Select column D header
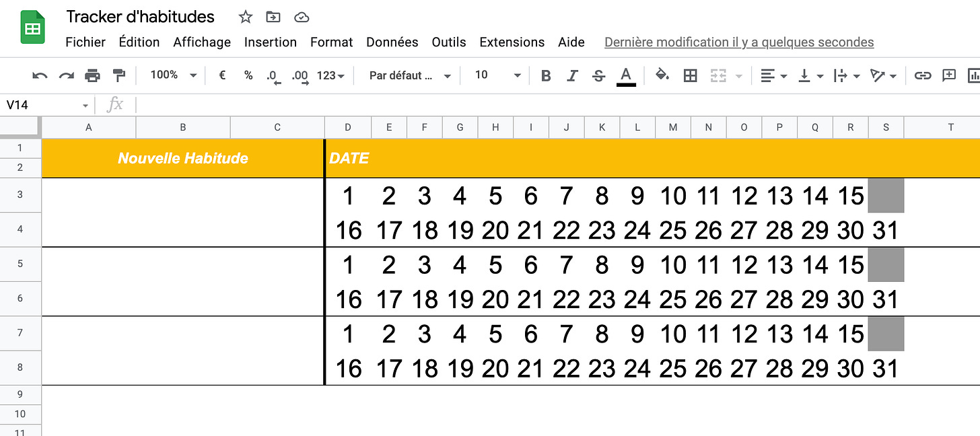This screenshot has height=436, width=980. [347, 126]
